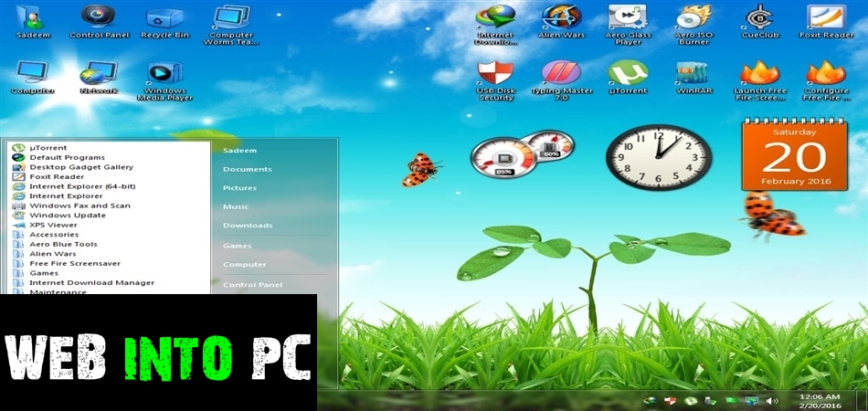
Task: Open WinRAR desktop shortcut
Action: pyautogui.click(x=693, y=78)
